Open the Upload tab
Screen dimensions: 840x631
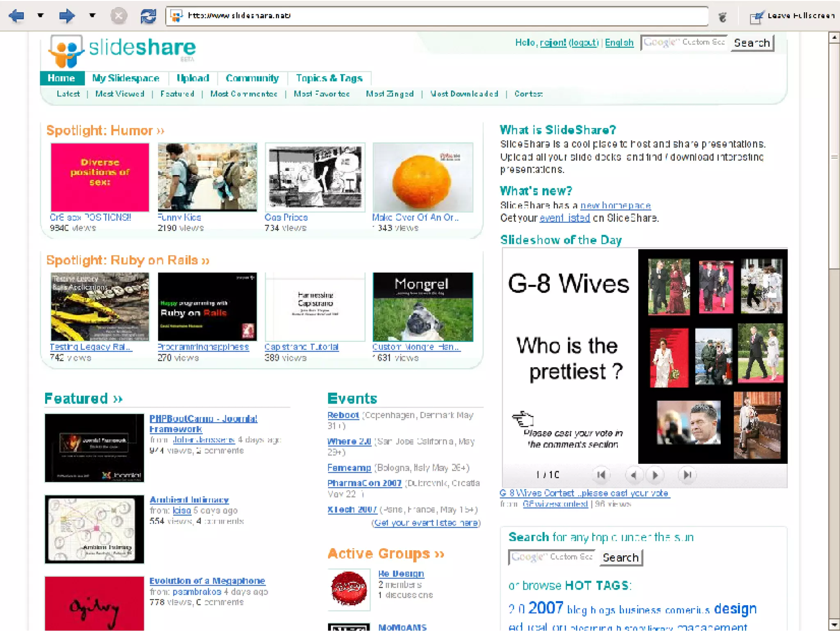click(192, 78)
